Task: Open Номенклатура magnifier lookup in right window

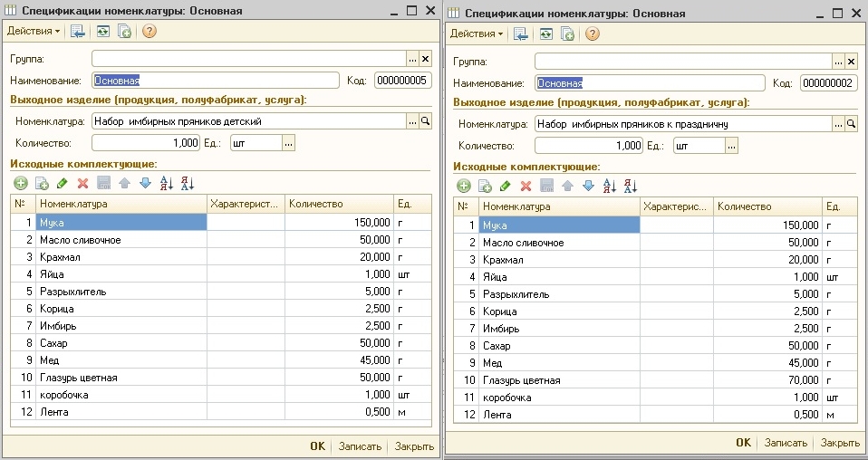Action: pyautogui.click(x=852, y=124)
